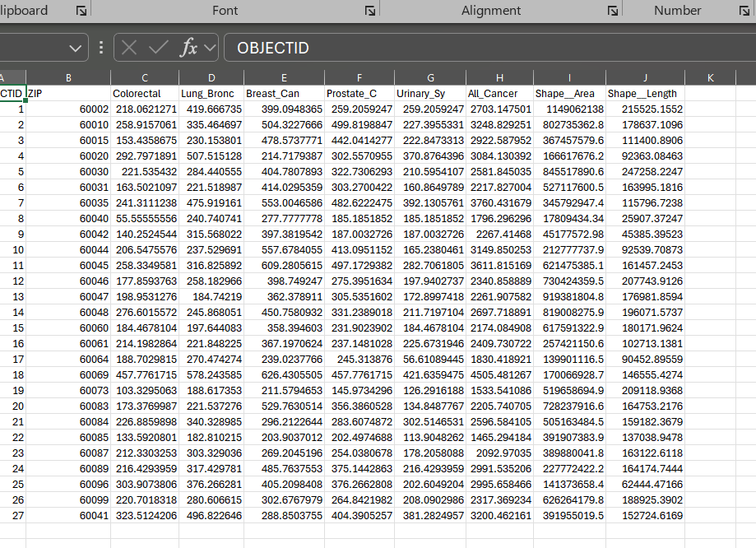Open Font settings dialog launcher

point(370,11)
